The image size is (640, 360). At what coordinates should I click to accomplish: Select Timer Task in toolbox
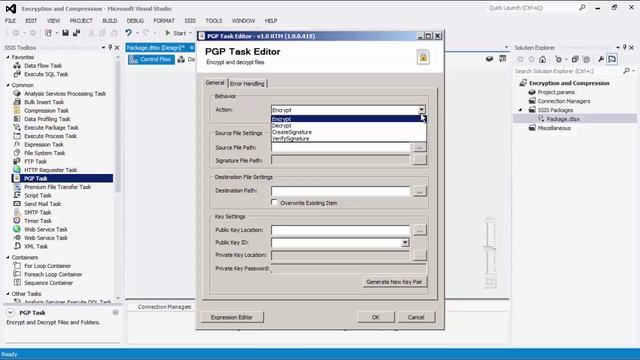point(38,221)
